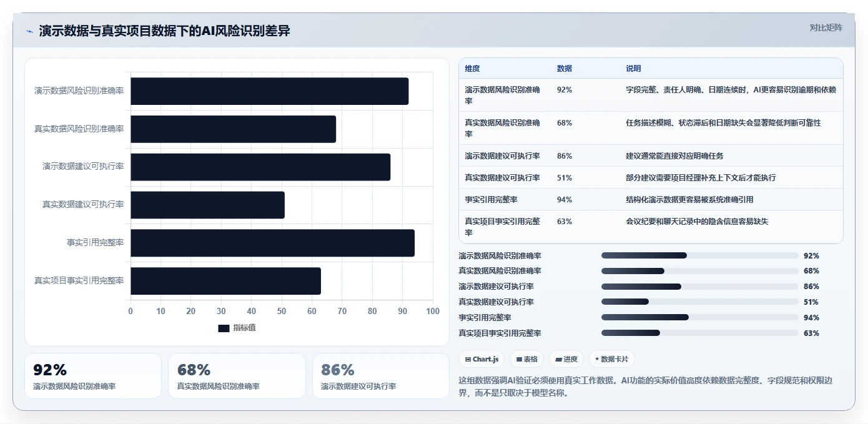Click the table cell reading 92%

point(565,90)
